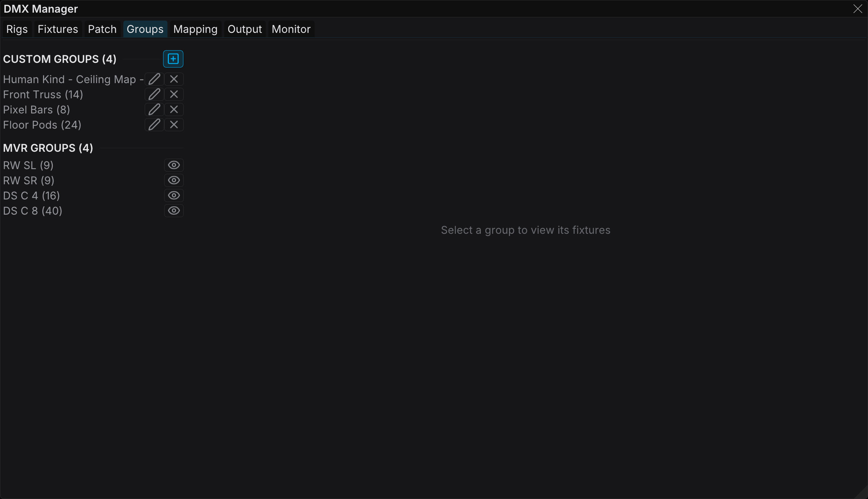Select the Groups tab

(145, 29)
